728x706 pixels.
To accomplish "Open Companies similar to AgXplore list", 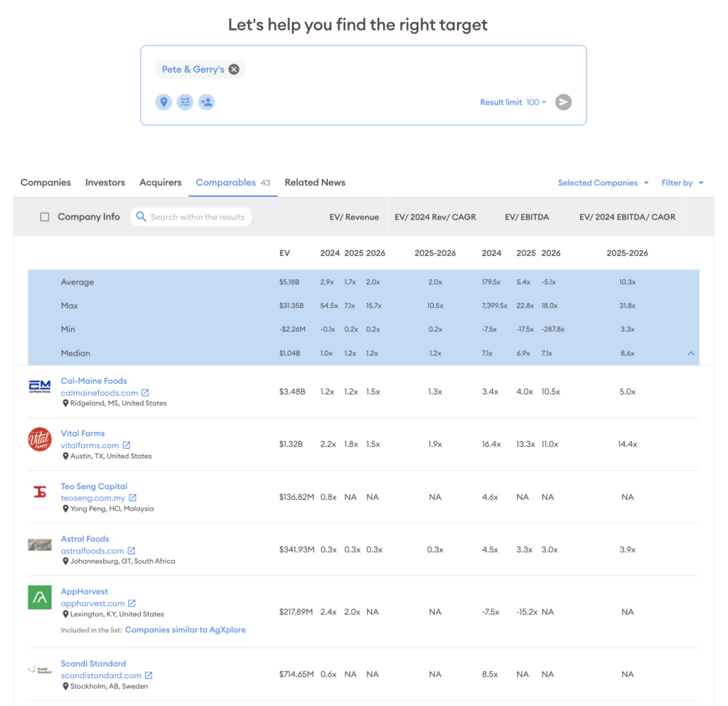I will pos(186,630).
